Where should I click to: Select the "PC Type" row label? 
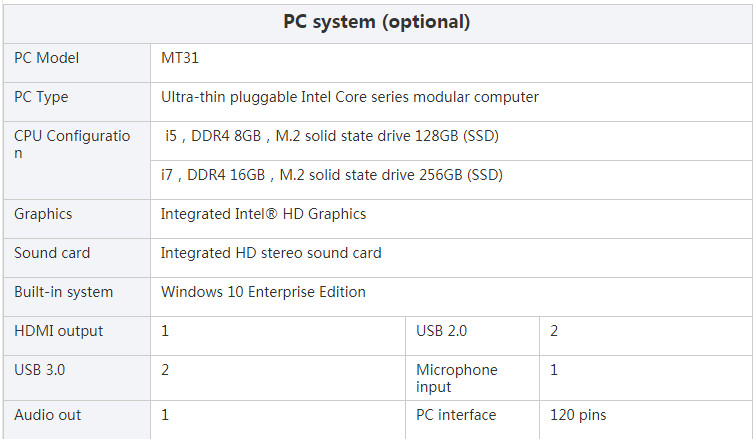(x=41, y=97)
